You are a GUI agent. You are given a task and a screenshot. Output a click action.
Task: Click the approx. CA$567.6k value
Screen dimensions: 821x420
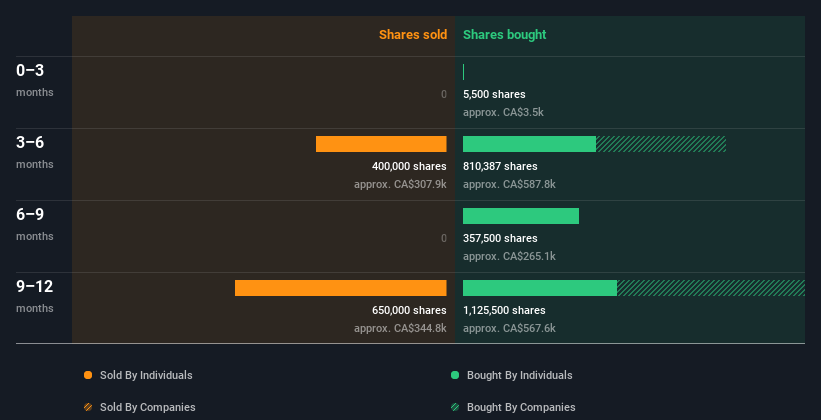(x=509, y=328)
